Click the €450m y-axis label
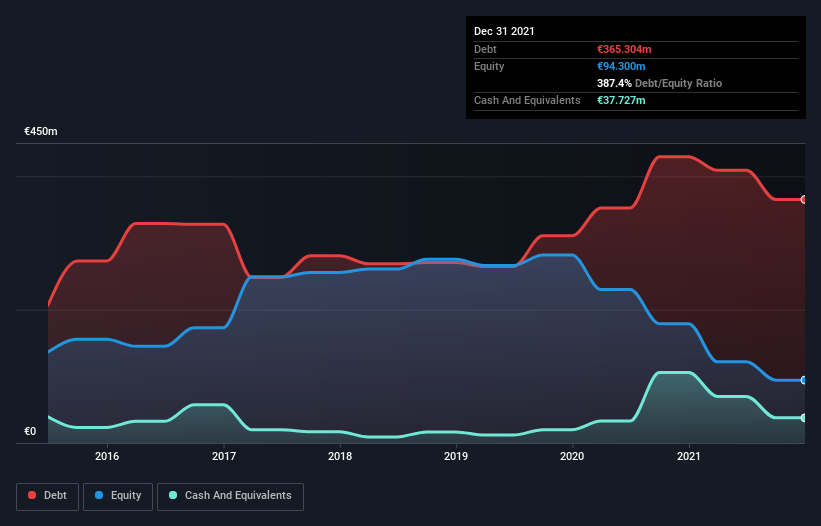The image size is (821, 526). 41,131
